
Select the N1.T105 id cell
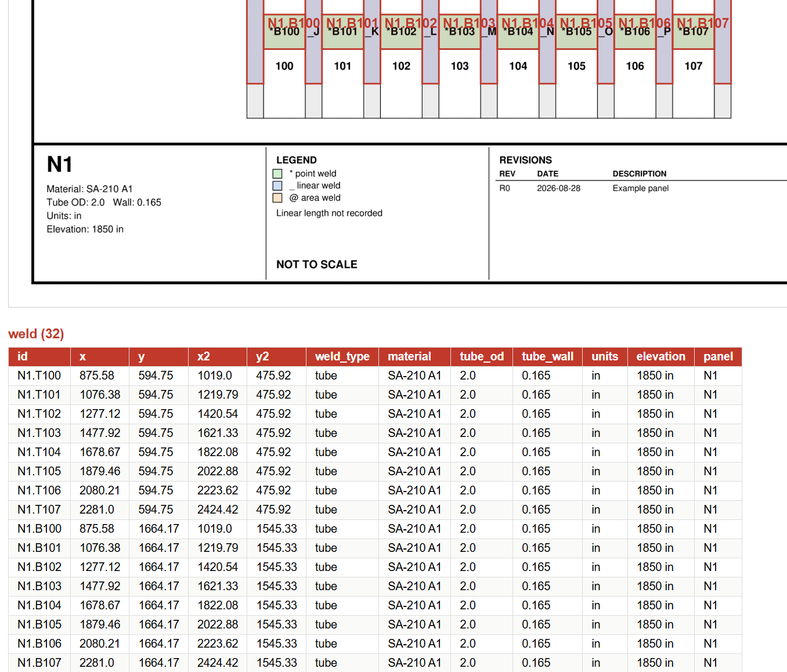click(39, 471)
